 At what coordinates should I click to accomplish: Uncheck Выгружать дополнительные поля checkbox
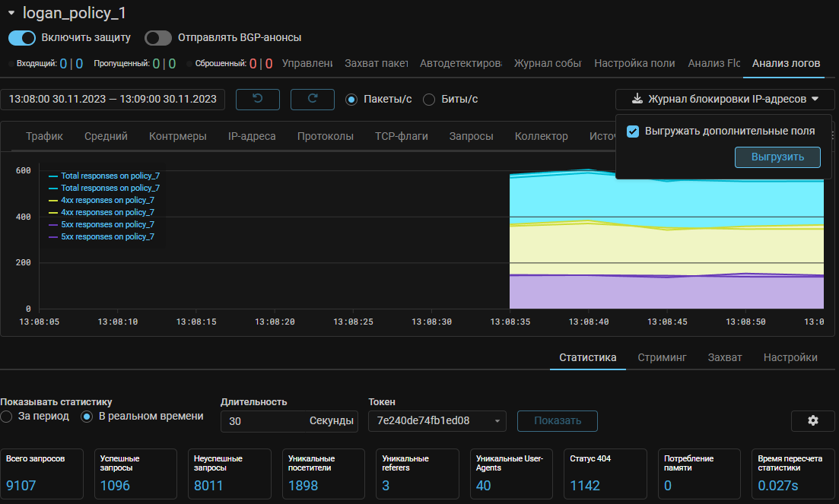coord(632,132)
